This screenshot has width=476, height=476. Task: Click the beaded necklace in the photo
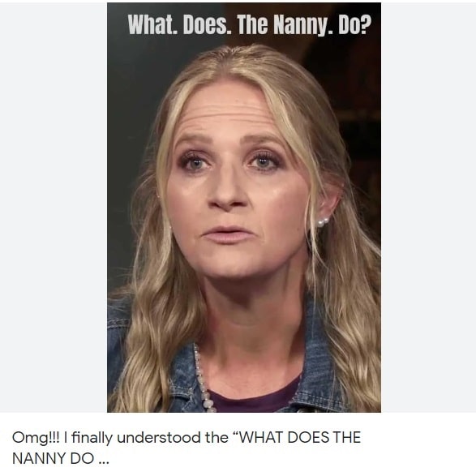[x=204, y=380]
